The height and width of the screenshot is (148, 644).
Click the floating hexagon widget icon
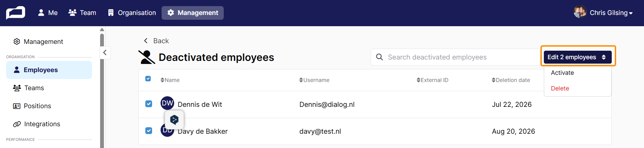[x=174, y=119]
